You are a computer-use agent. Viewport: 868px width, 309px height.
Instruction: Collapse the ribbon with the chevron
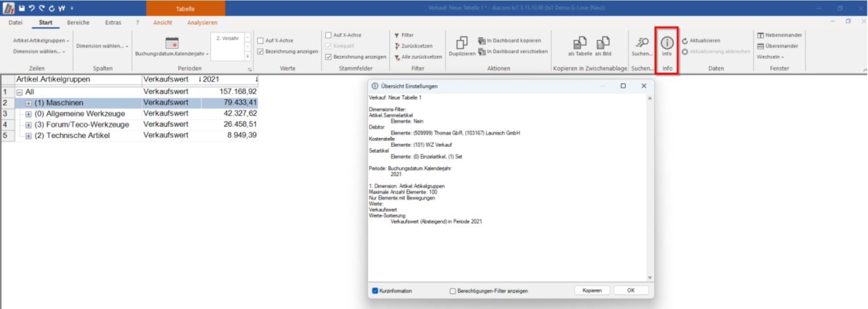(864, 69)
